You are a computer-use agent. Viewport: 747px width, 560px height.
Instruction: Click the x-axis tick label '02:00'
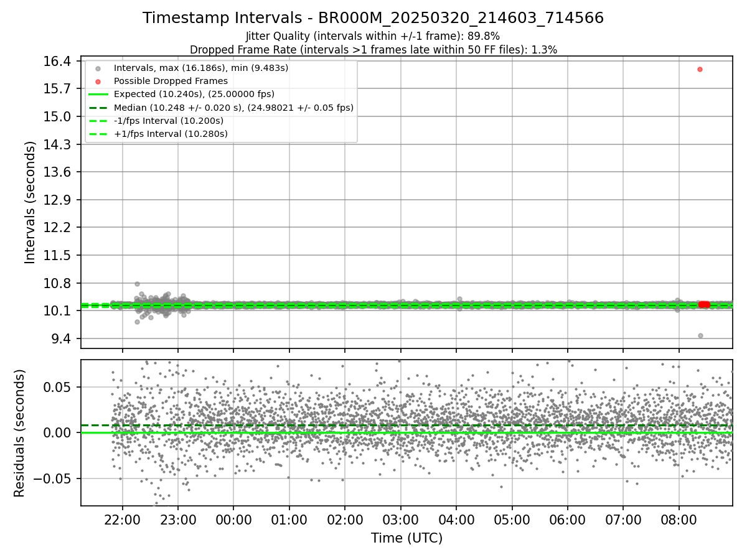tap(345, 519)
